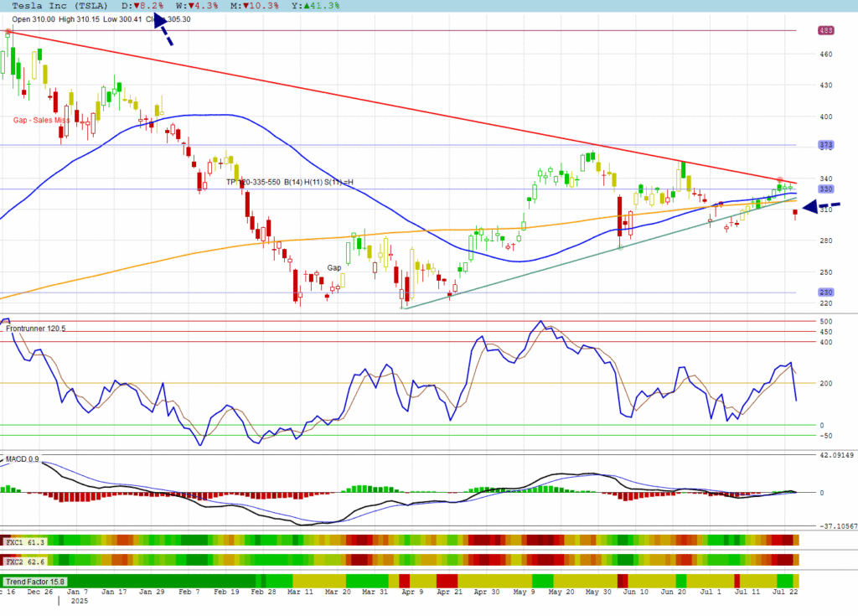This screenshot has height=616, width=858.
Task: Click the 42.09149 MACD axis maximum
Action: pyautogui.click(x=837, y=455)
